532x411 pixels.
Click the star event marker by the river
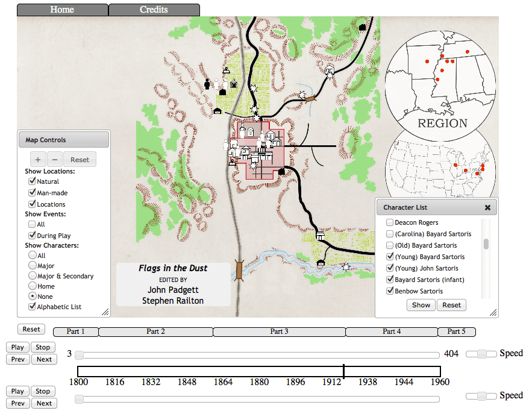346,266
